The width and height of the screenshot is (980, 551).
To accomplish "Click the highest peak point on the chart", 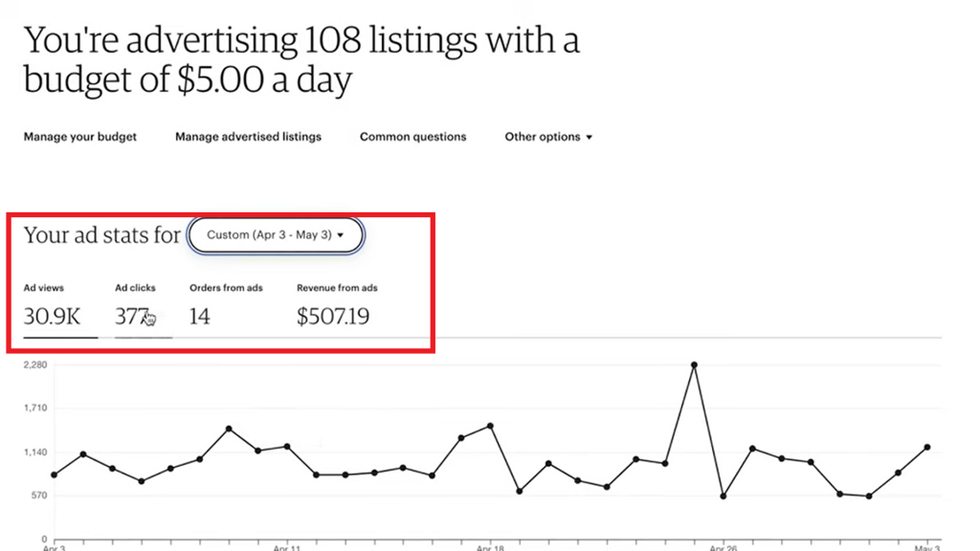I will [x=694, y=364].
